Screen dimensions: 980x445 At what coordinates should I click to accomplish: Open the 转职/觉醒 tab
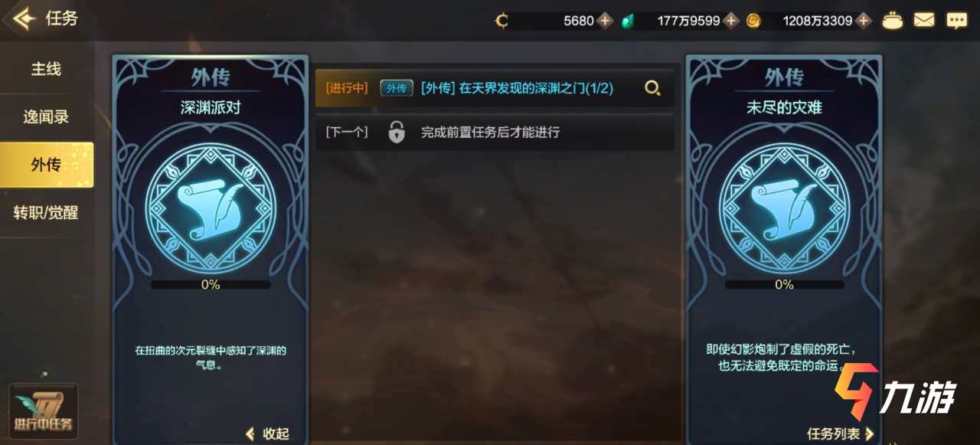pos(46,212)
